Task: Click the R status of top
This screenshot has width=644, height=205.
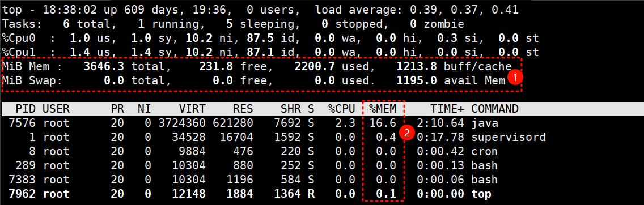Action: [311, 194]
